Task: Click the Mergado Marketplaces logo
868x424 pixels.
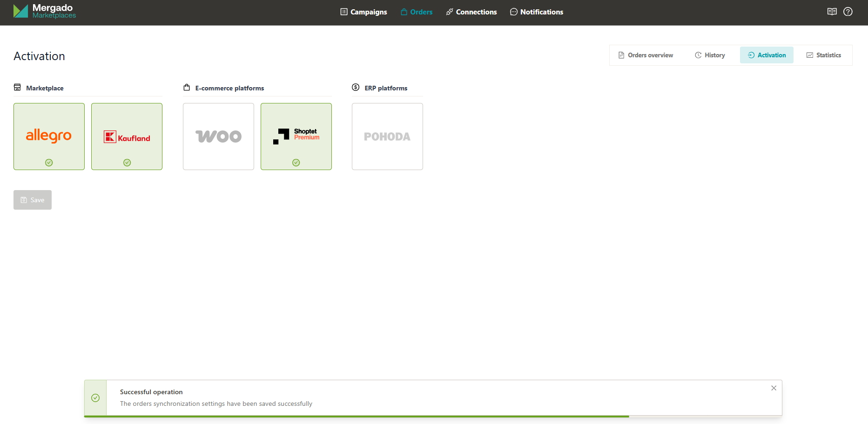Action: (44, 12)
